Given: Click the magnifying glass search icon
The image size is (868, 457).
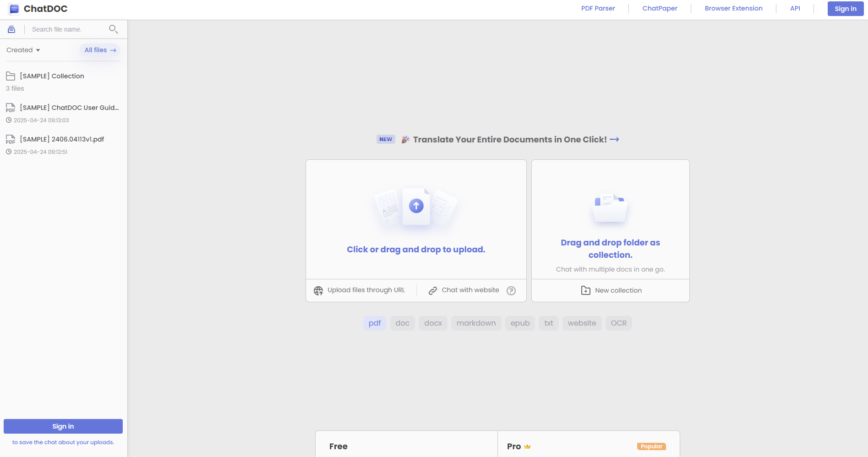Looking at the screenshot, I should click(x=113, y=29).
